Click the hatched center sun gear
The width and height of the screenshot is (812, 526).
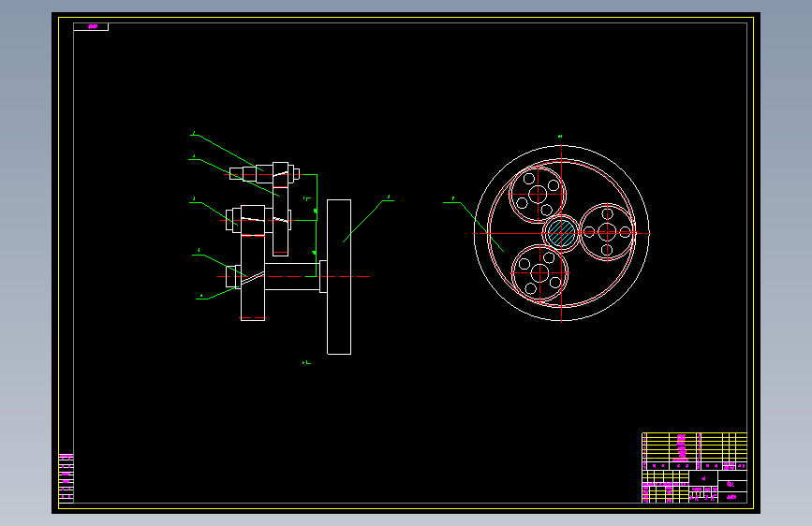coord(561,233)
